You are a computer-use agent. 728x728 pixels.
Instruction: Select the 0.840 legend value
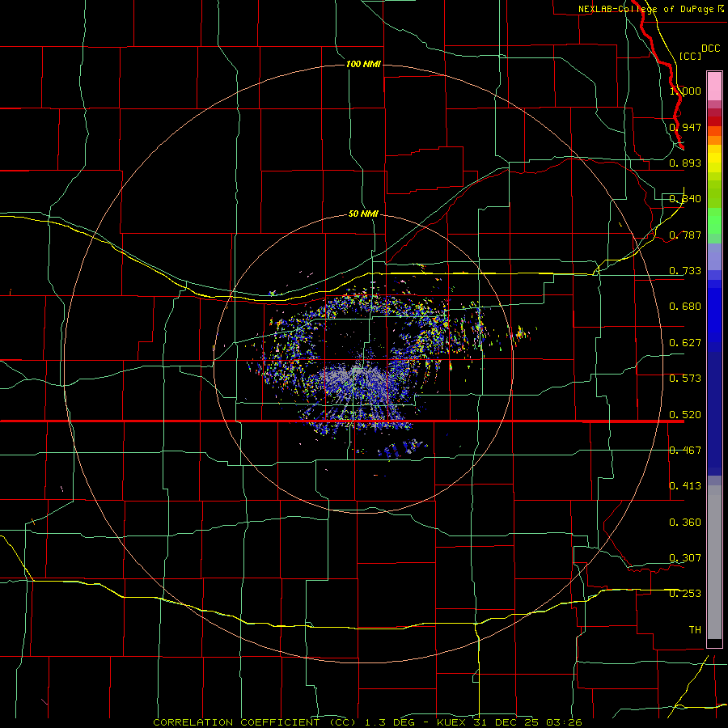[685, 199]
